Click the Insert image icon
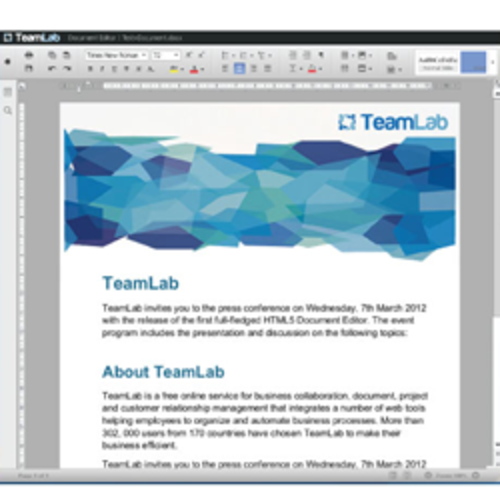This screenshot has width=500, height=500. click(x=362, y=55)
